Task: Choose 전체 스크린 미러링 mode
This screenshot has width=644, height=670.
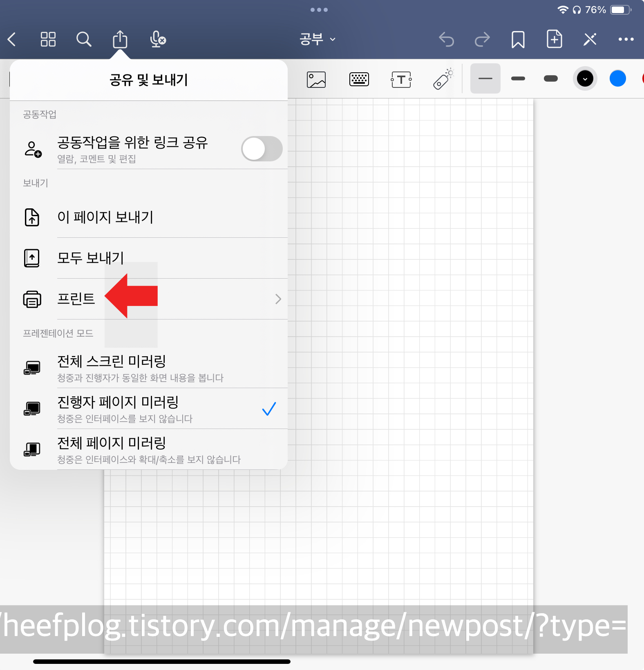Action: (149, 368)
